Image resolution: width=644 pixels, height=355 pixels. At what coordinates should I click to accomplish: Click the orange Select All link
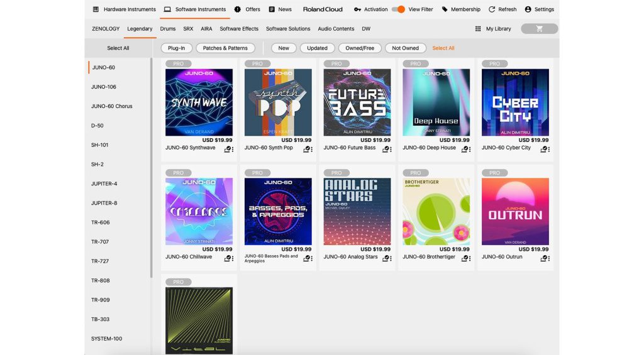443,48
